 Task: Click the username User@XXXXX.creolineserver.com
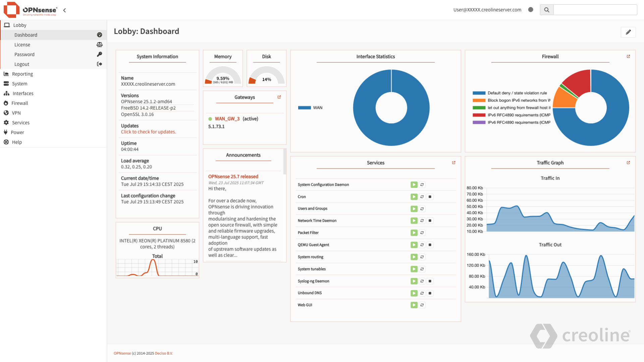tap(487, 10)
